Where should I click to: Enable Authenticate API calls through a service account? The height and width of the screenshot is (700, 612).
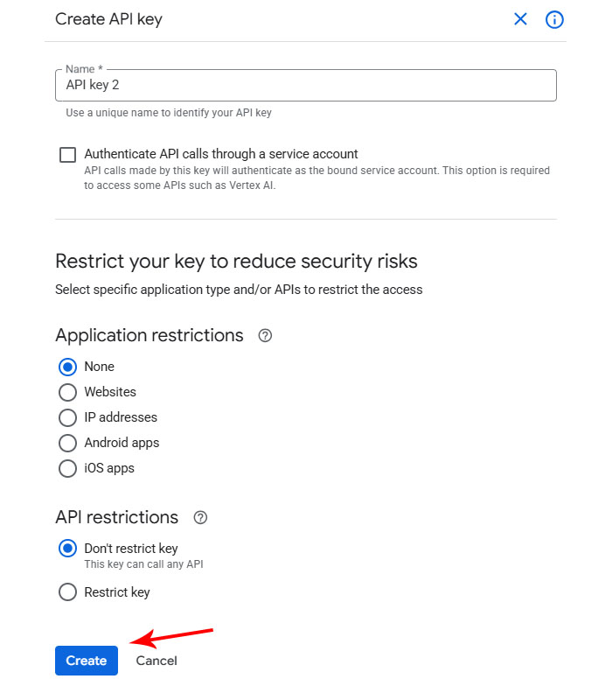[x=67, y=155]
